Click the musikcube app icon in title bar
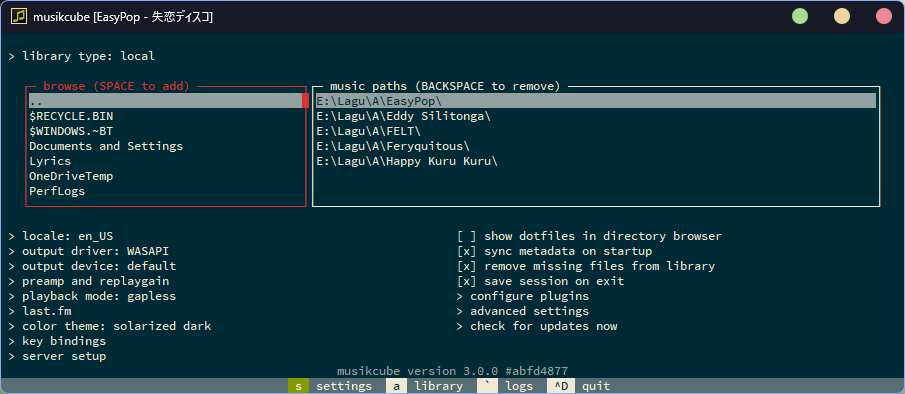The height and width of the screenshot is (394, 905). tap(19, 17)
